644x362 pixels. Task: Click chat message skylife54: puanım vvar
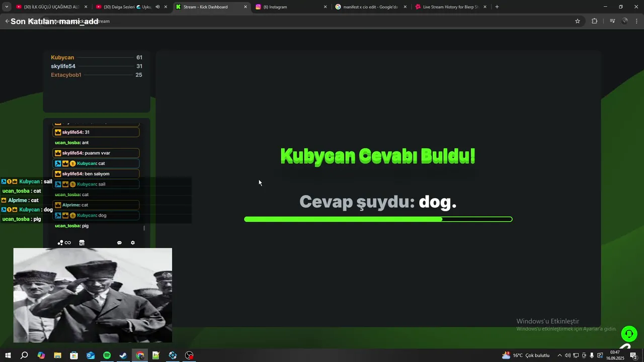[96, 153]
